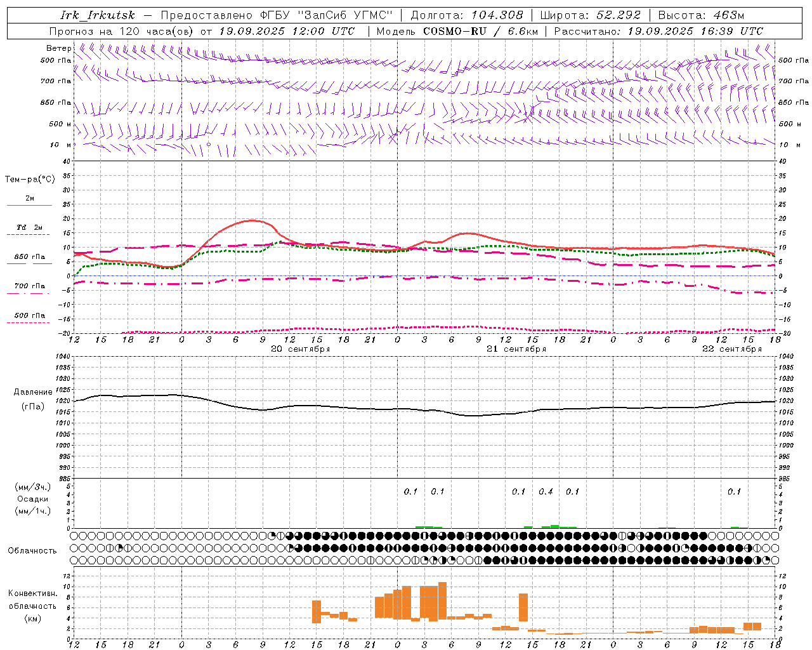Image resolution: width=812 pixels, height=650 pixels.
Task: Click the forecast start time 19.09.2025 12:00 UTC
Action: [x=287, y=31]
